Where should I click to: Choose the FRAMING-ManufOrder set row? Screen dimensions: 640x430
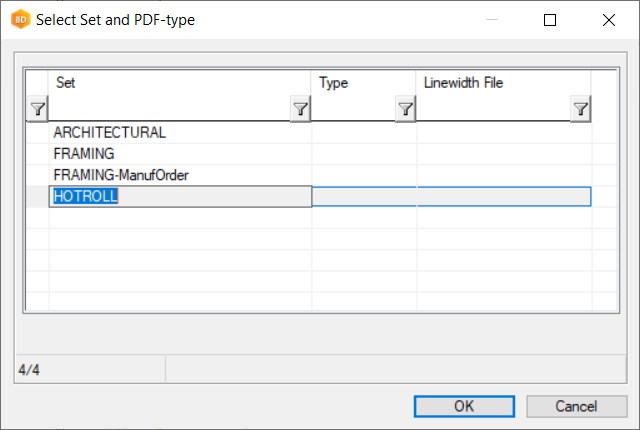[121, 175]
